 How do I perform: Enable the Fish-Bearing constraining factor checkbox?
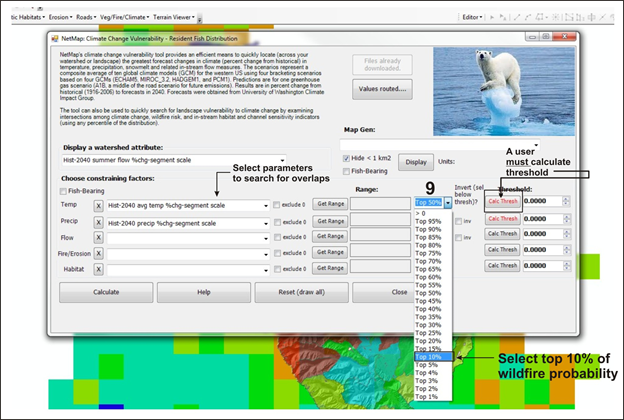tap(65, 190)
